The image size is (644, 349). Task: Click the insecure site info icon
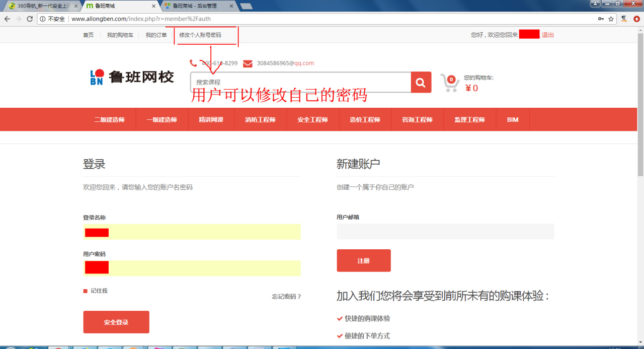[42, 19]
